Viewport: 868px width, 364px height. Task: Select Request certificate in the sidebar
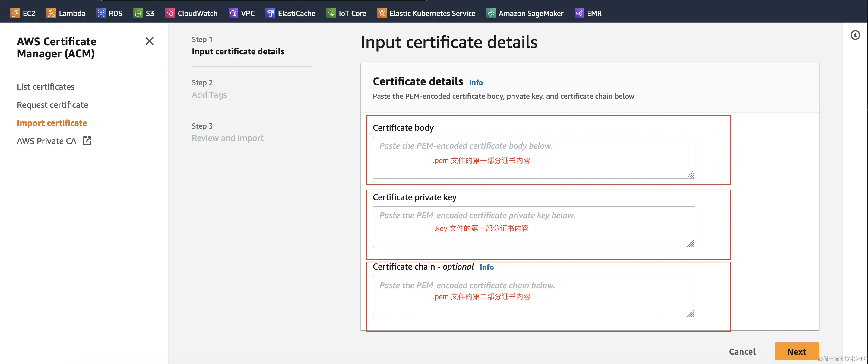click(52, 105)
